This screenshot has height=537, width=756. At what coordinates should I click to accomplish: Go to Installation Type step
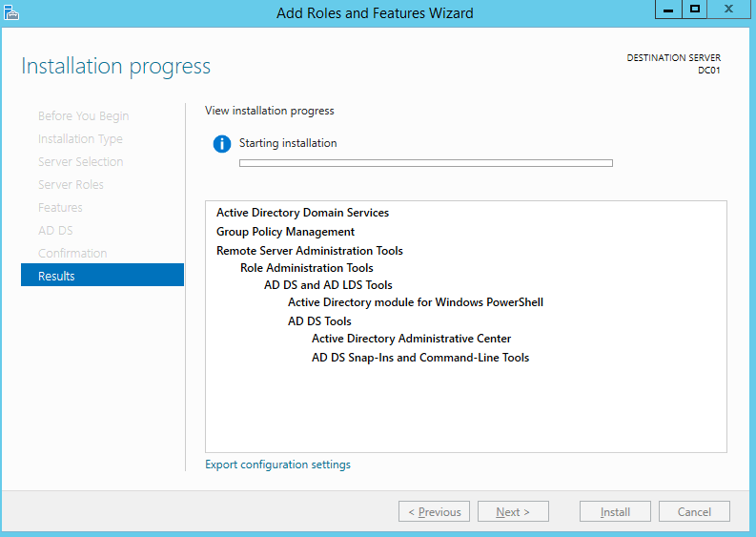tap(80, 139)
